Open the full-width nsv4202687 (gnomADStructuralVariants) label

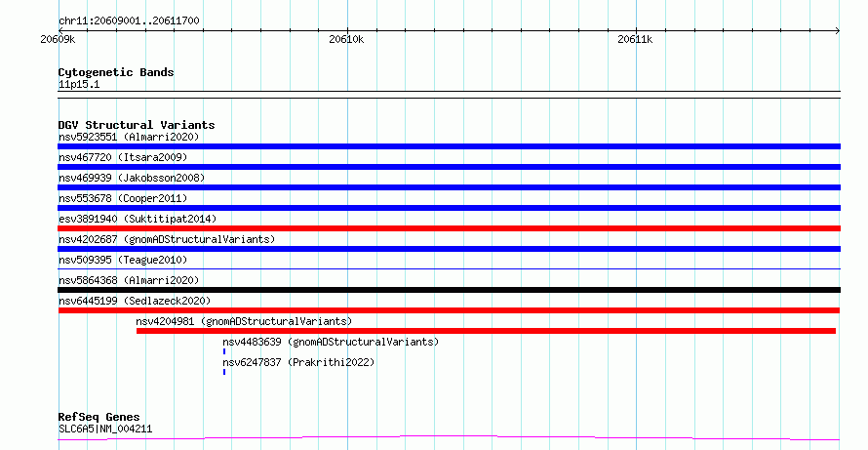pos(167,239)
